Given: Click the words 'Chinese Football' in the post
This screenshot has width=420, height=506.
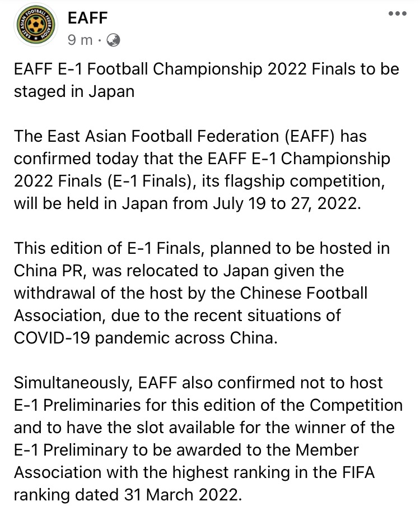Looking at the screenshot, I should click(x=303, y=293).
